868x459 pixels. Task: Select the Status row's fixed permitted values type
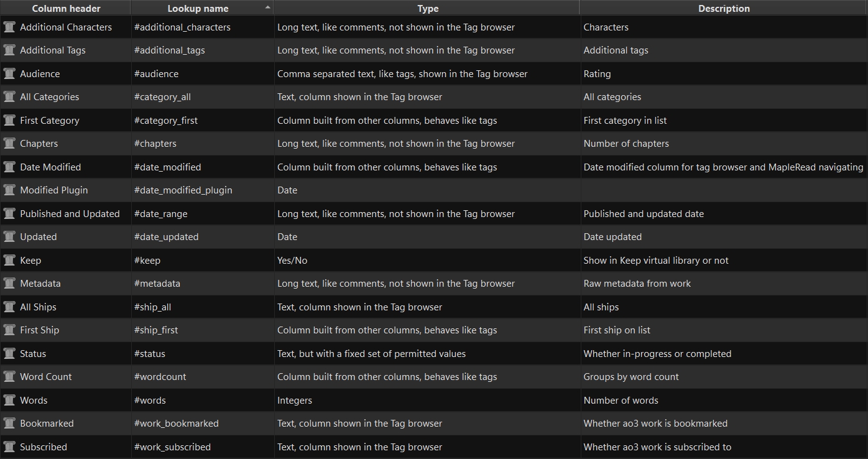pyautogui.click(x=371, y=354)
